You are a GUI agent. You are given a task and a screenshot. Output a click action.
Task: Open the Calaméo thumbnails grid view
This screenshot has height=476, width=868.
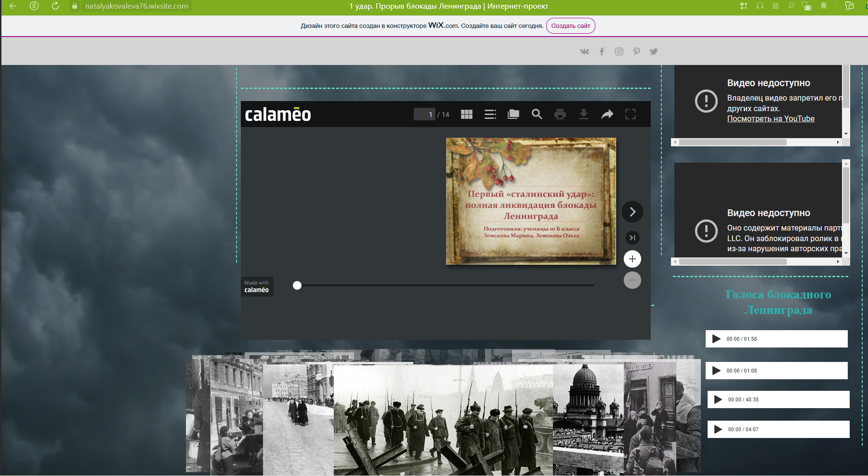(466, 115)
